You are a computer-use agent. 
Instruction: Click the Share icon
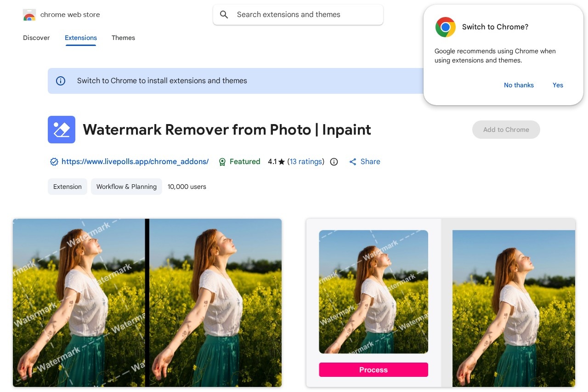tap(353, 162)
